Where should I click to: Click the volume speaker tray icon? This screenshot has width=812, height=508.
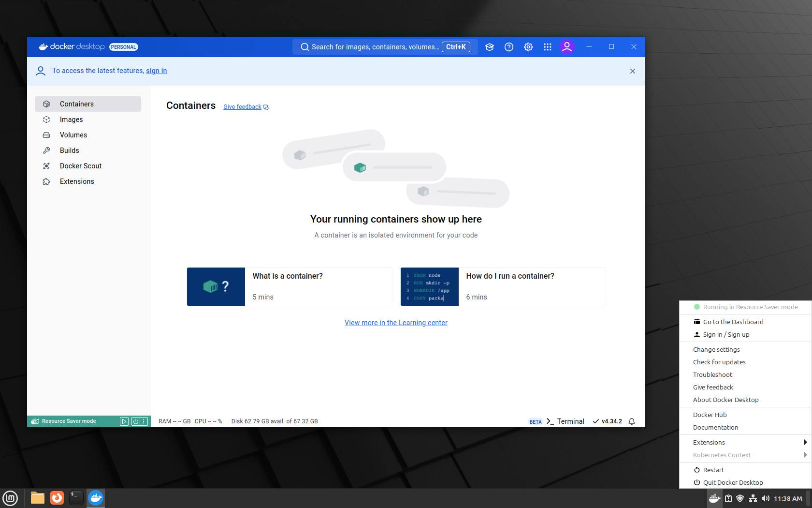coord(766,498)
